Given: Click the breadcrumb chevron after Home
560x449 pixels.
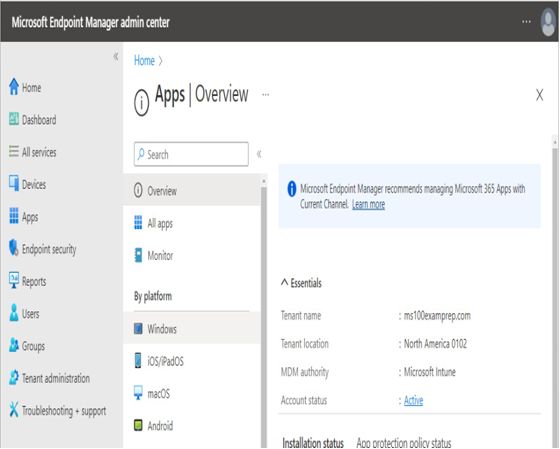Looking at the screenshot, I should point(160,61).
